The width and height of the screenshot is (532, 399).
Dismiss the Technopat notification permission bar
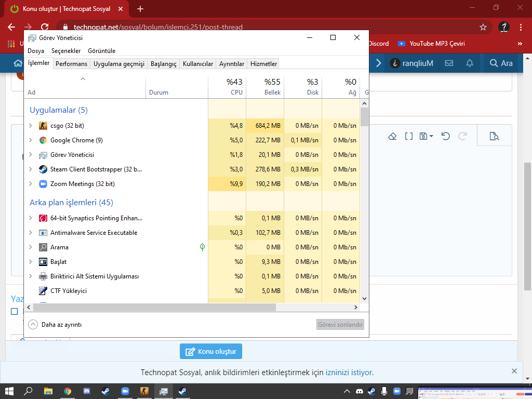click(514, 371)
